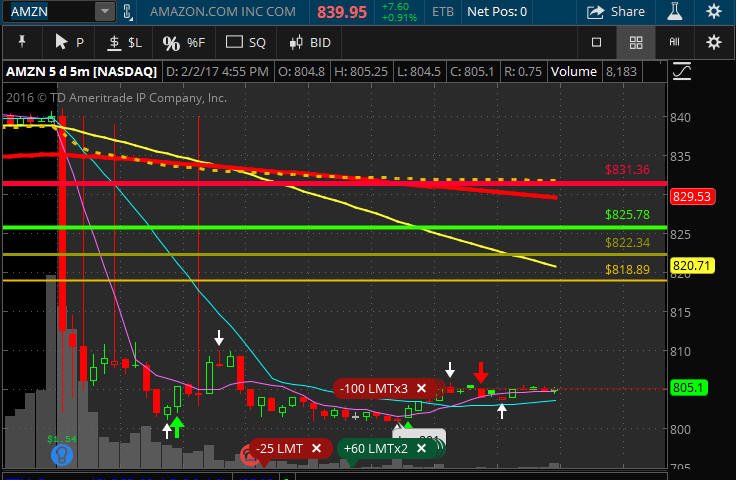The width and height of the screenshot is (736, 480).
Task: Toggle the BID candle chart mode
Action: coord(310,43)
